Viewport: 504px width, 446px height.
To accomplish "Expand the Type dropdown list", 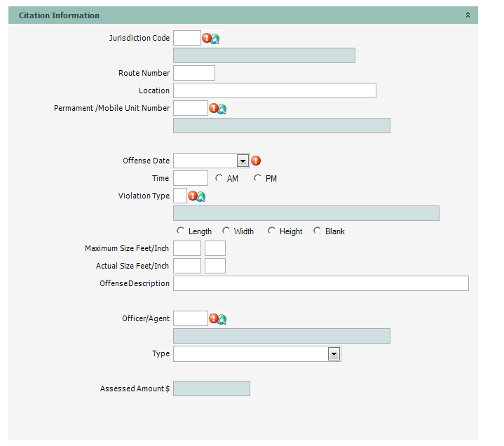I will (334, 354).
